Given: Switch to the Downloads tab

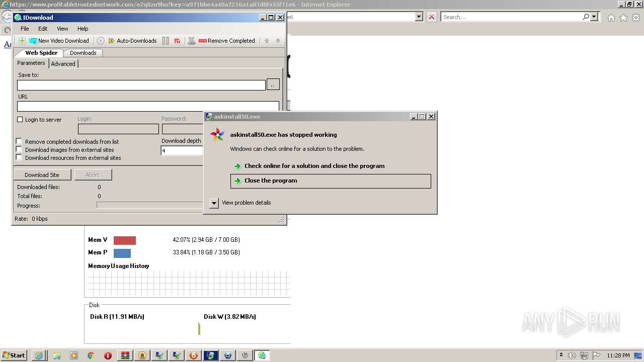Looking at the screenshot, I should (x=83, y=53).
